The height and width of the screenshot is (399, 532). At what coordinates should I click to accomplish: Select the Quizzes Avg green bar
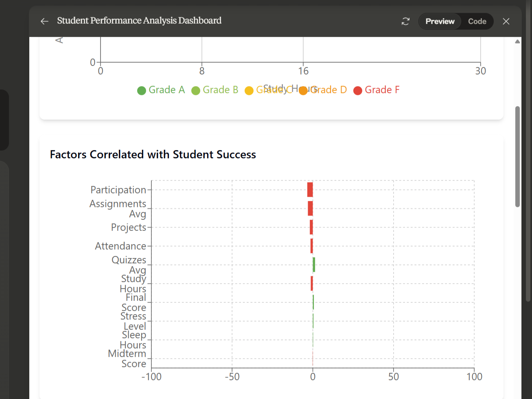(x=314, y=265)
